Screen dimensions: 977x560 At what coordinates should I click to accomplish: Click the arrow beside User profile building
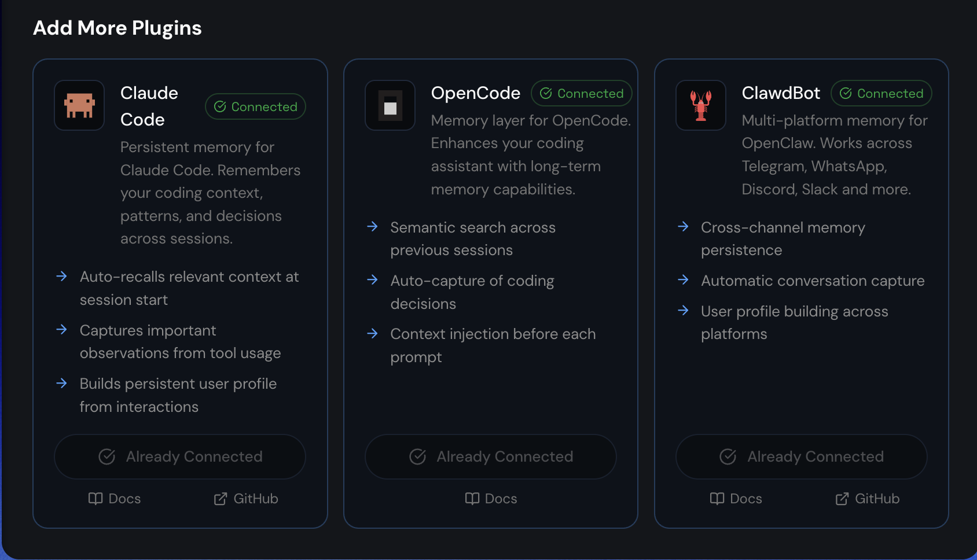point(684,311)
